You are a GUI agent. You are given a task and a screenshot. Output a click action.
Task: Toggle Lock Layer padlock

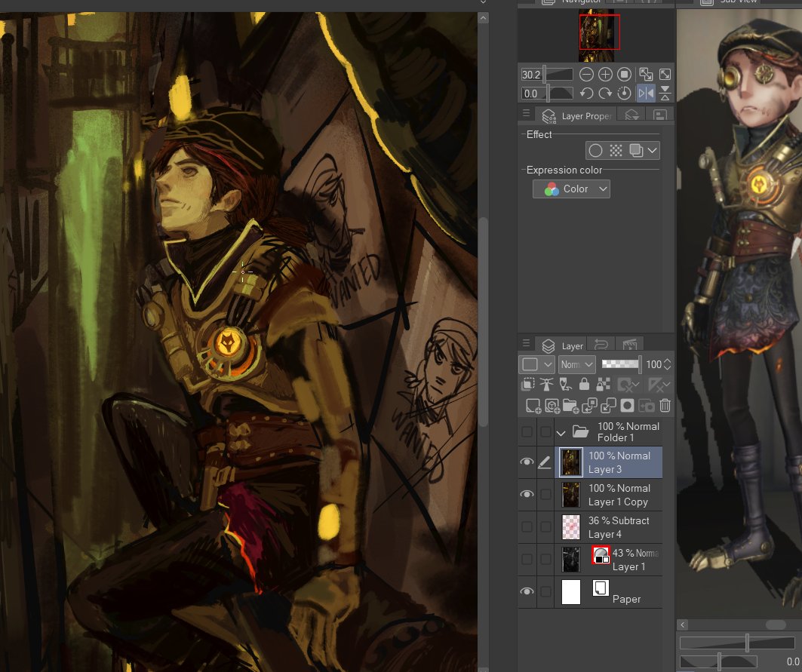(x=584, y=385)
